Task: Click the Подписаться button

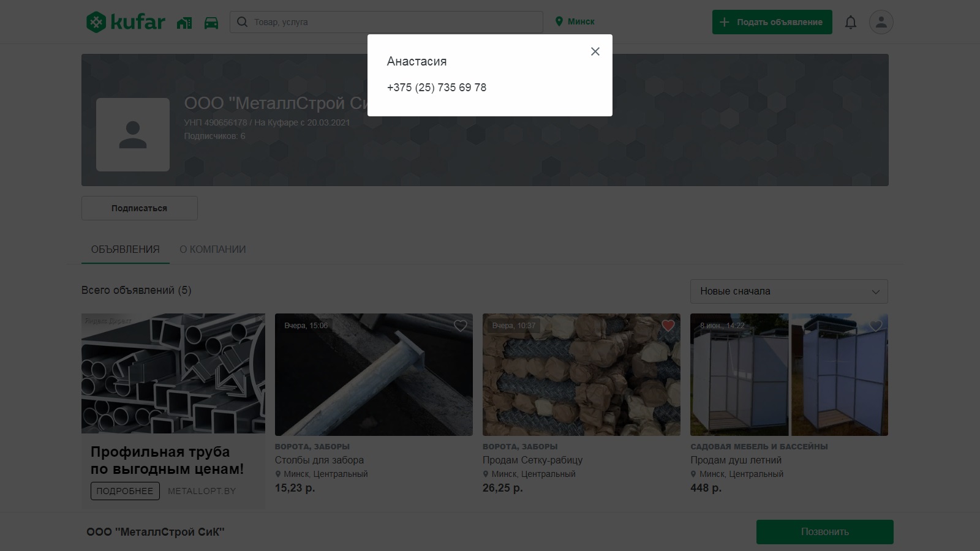Action: (140, 208)
